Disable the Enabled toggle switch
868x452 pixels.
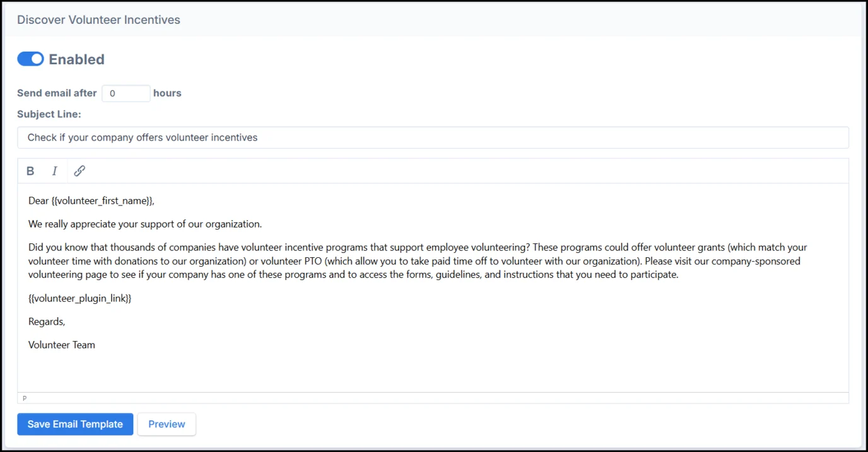tap(30, 59)
